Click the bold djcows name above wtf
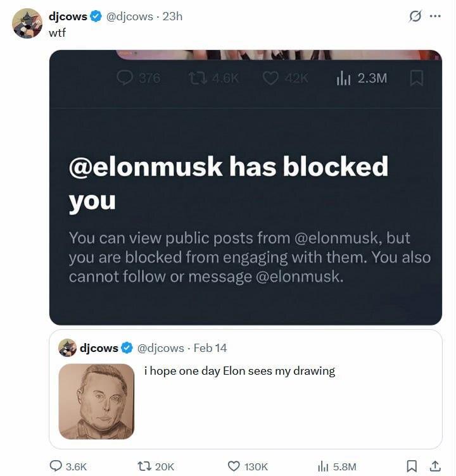The image size is (456, 476). 68,16
